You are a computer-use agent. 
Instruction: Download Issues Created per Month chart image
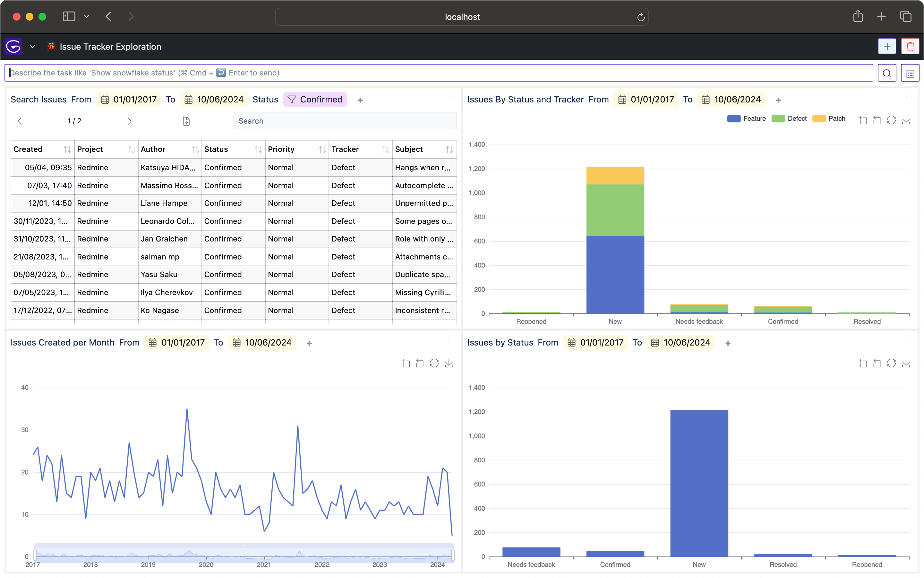[x=449, y=363]
